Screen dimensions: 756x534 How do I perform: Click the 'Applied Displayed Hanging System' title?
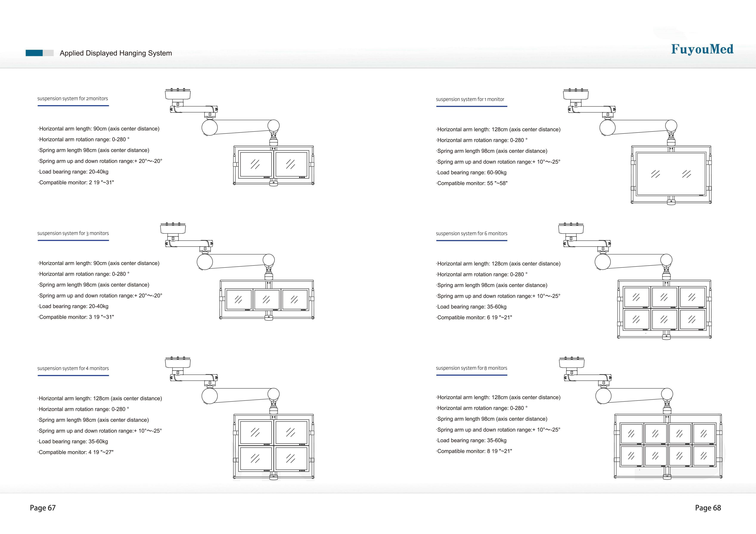pyautogui.click(x=116, y=53)
